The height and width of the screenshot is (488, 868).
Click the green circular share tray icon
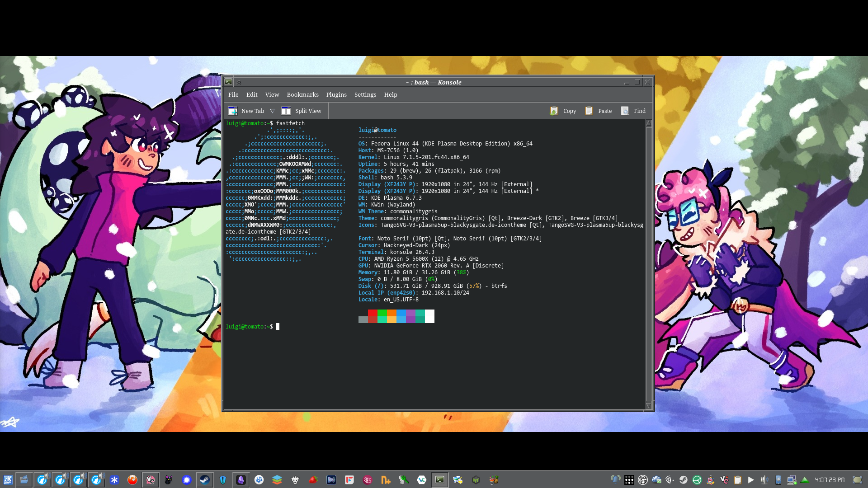tap(697, 480)
